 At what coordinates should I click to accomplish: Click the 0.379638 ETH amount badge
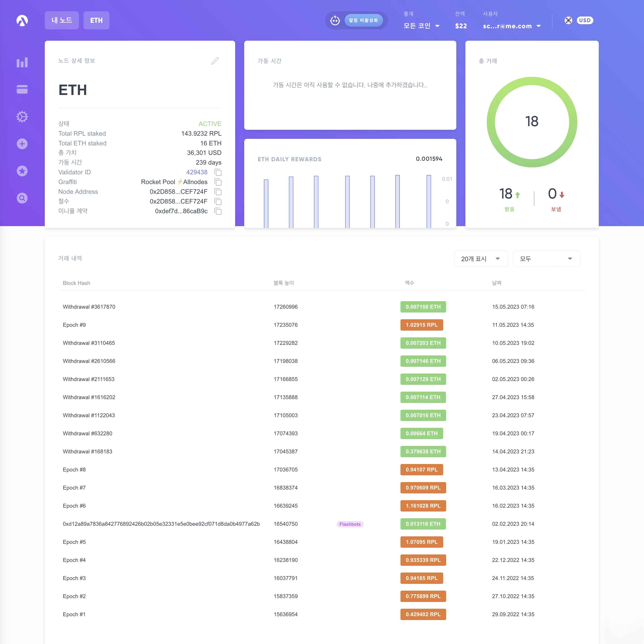[423, 452]
